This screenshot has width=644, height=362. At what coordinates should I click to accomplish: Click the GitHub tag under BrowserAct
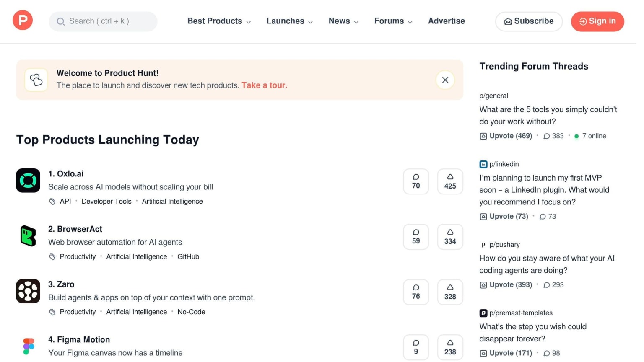click(188, 256)
